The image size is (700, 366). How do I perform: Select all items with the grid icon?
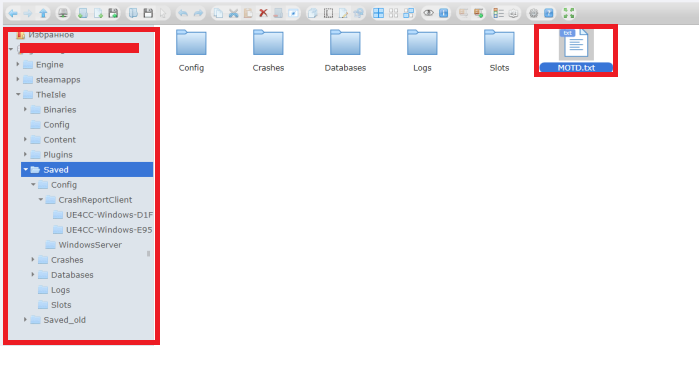point(379,13)
